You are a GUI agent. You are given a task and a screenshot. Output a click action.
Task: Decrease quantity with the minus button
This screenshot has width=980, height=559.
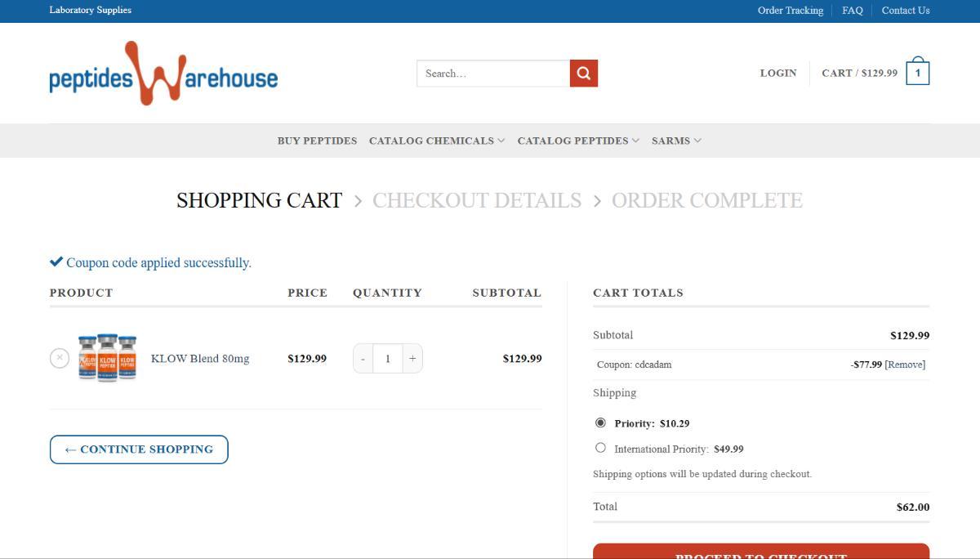tap(363, 359)
